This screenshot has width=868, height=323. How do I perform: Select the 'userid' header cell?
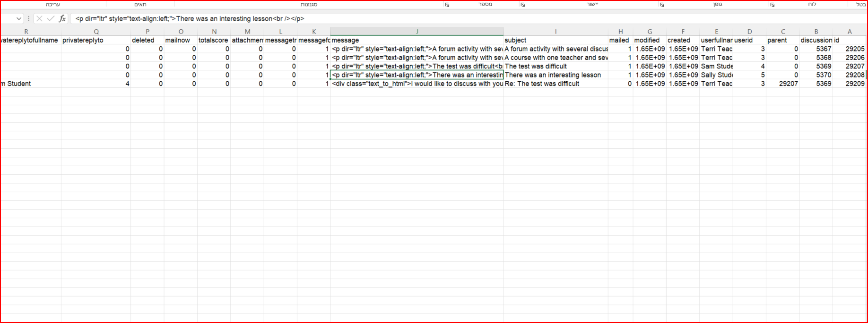(749, 40)
